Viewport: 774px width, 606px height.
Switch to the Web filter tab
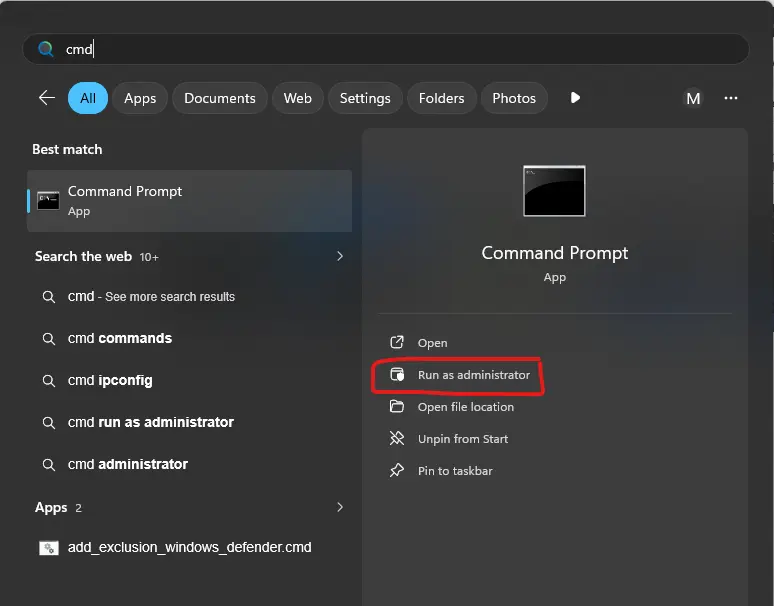coord(298,98)
